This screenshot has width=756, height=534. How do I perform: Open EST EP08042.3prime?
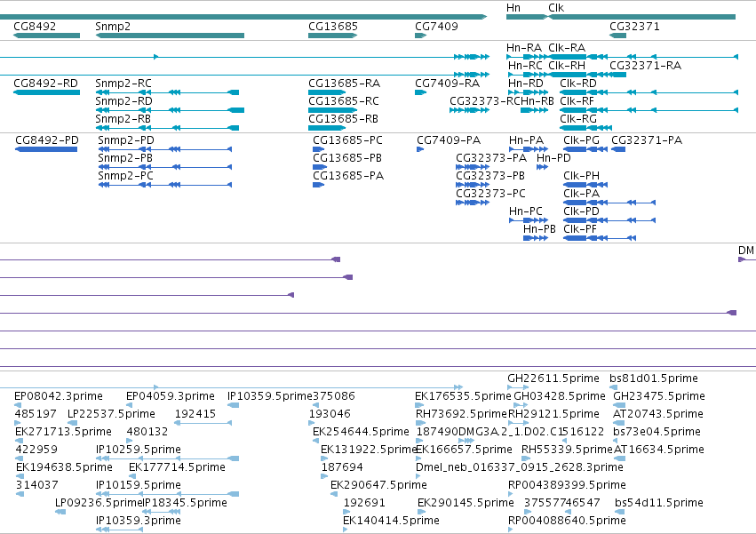[59, 396]
